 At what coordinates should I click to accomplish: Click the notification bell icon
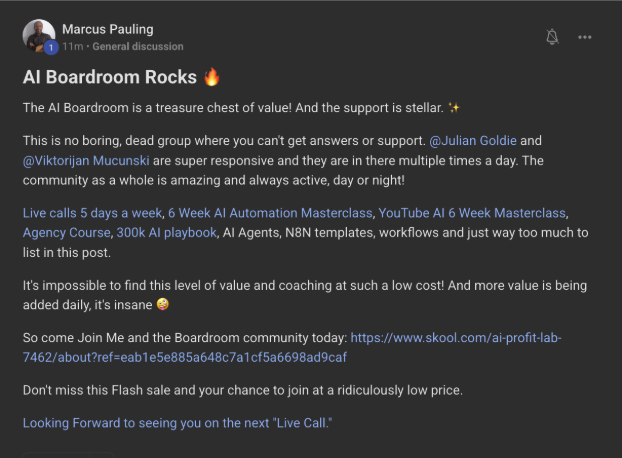point(552,37)
